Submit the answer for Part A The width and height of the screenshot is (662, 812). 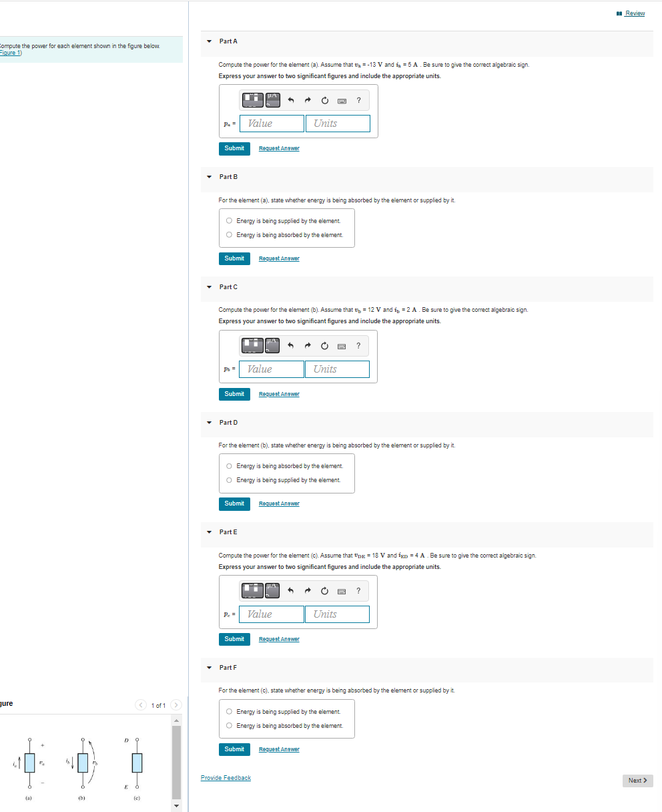coord(234,148)
